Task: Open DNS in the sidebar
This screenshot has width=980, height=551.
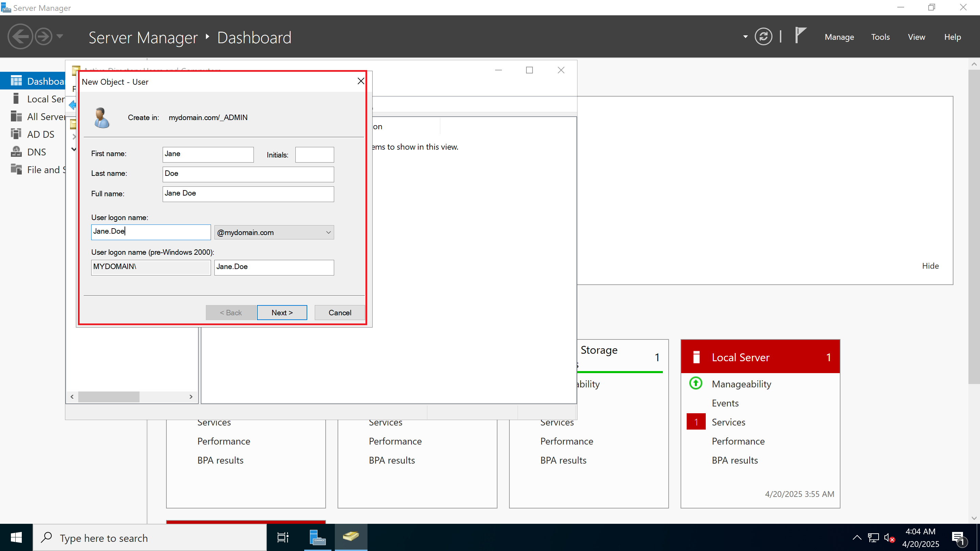Action: (x=33, y=152)
